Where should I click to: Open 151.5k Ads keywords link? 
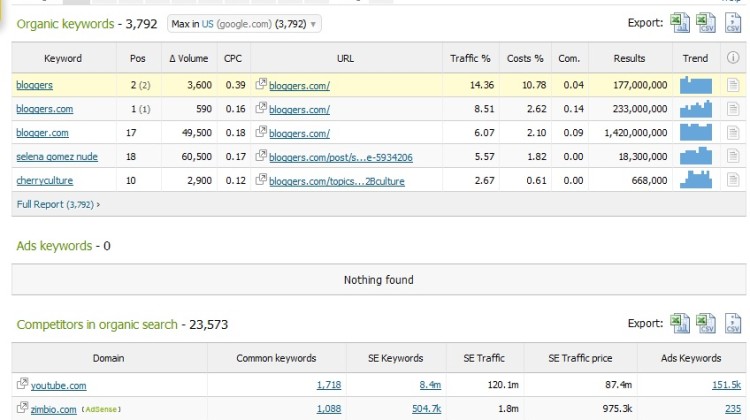point(726,385)
